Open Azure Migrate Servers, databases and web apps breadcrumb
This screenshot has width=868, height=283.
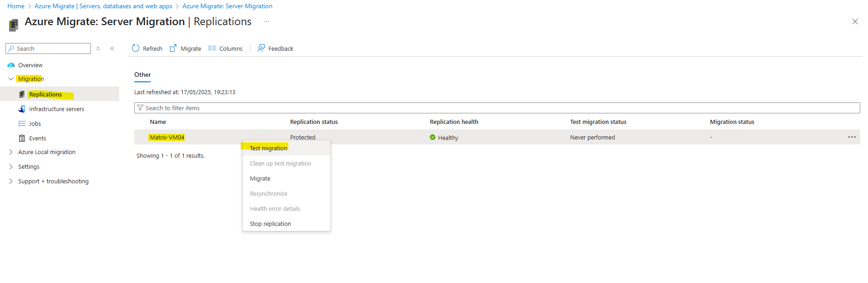(103, 6)
